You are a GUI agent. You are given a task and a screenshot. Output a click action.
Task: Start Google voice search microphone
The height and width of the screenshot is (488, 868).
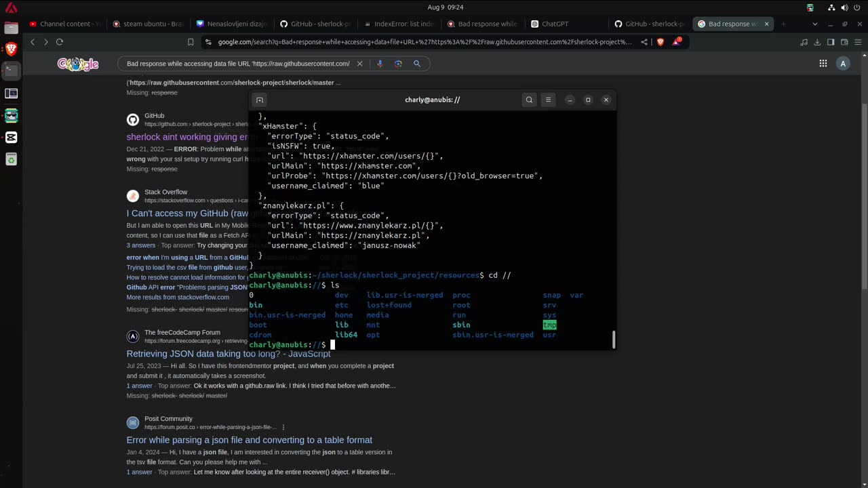[x=380, y=64]
